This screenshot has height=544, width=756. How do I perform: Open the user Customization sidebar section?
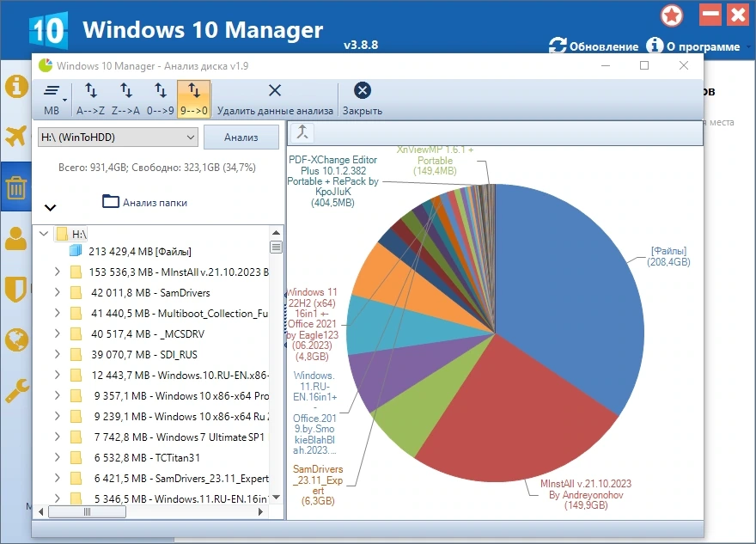16,238
